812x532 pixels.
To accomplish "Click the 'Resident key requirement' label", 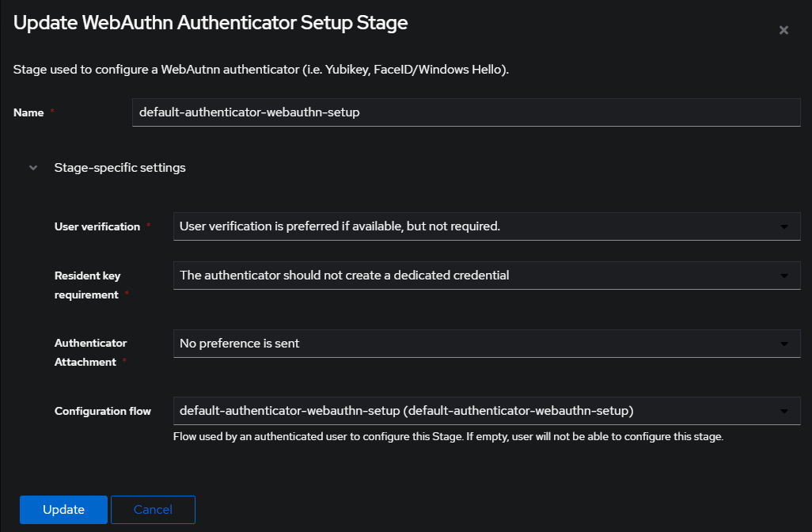I will 87,285.
